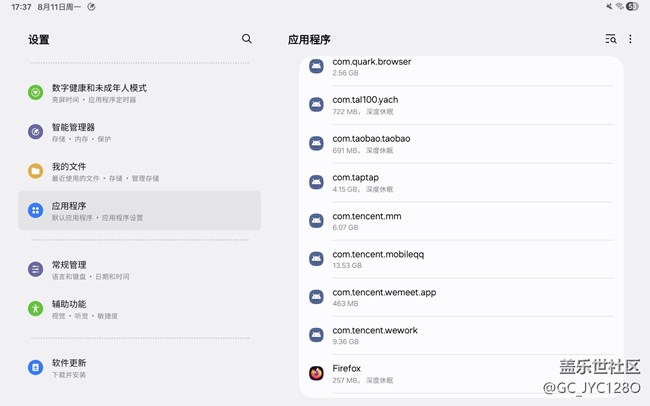Click the com.quark.browser Android icon

(316, 66)
